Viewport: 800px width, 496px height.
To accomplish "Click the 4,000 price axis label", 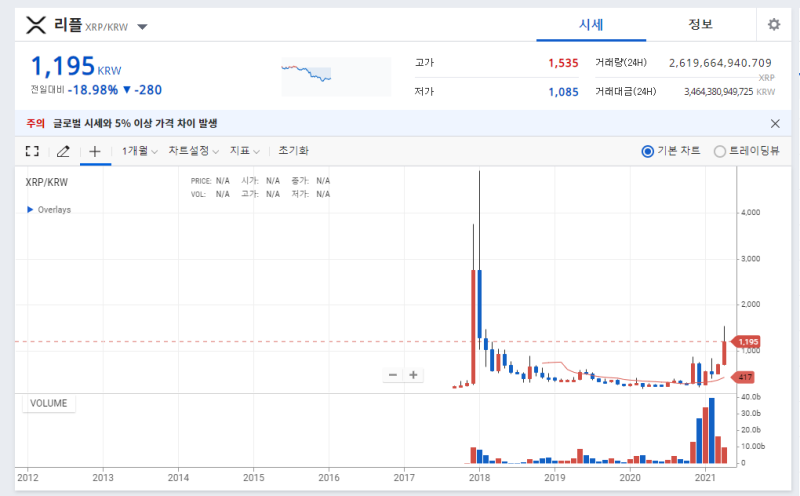I will click(x=751, y=212).
